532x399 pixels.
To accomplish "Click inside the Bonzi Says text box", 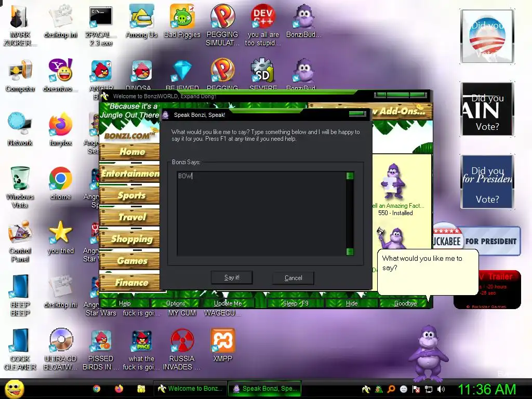I will point(261,214).
